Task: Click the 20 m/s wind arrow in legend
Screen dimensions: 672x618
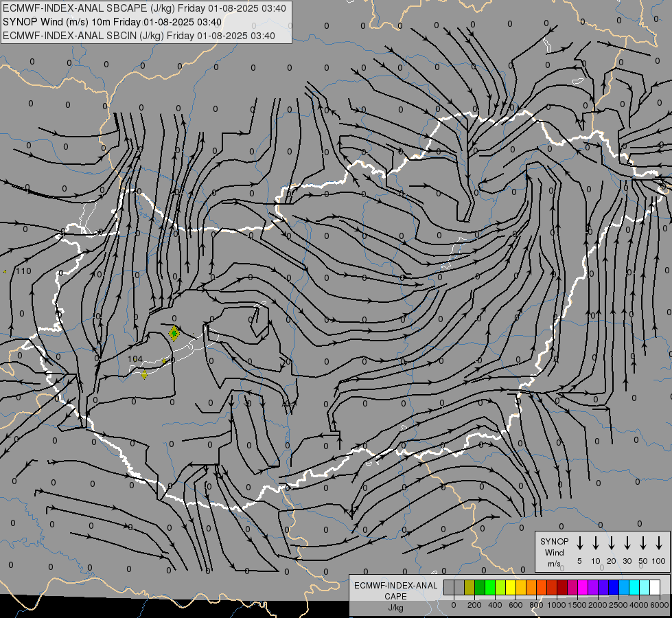Action: point(612,542)
